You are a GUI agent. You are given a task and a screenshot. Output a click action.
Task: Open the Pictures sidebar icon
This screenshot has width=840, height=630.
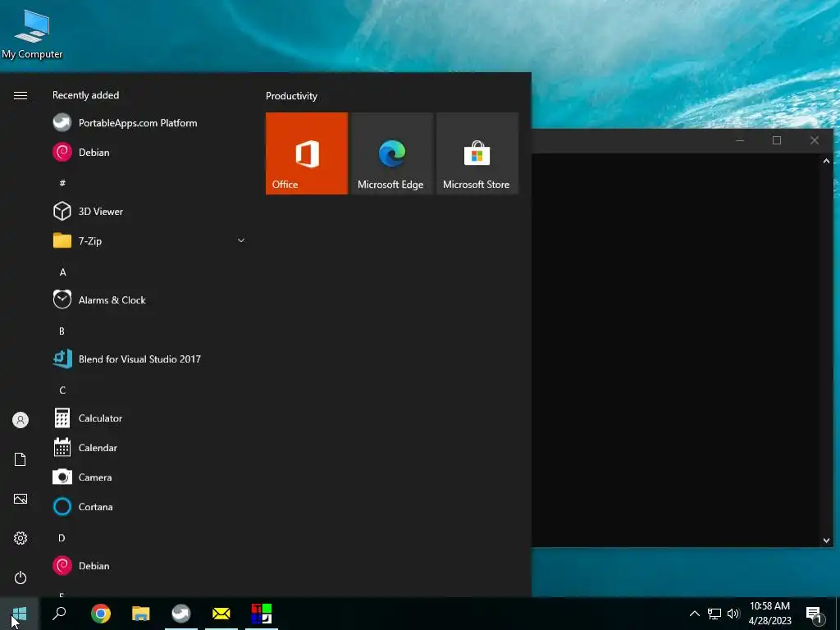(21, 499)
